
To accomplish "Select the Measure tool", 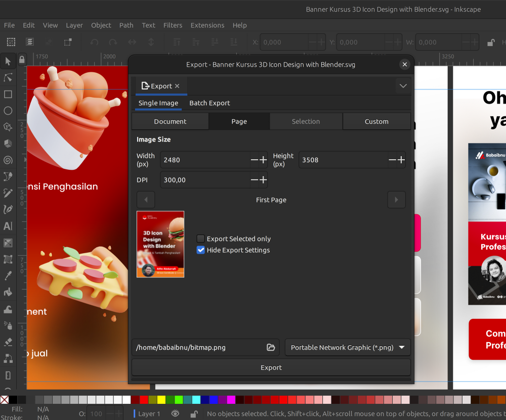I will point(8,375).
